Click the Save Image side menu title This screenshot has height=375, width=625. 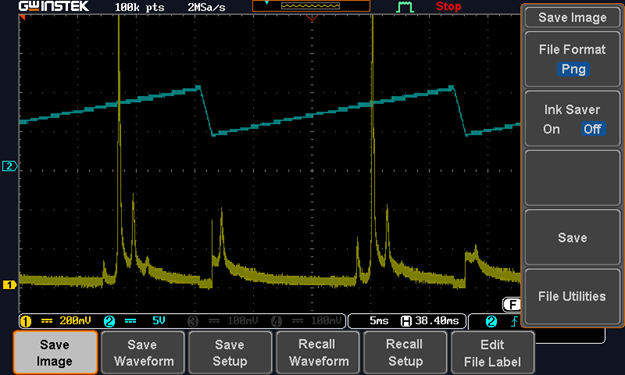coord(572,18)
